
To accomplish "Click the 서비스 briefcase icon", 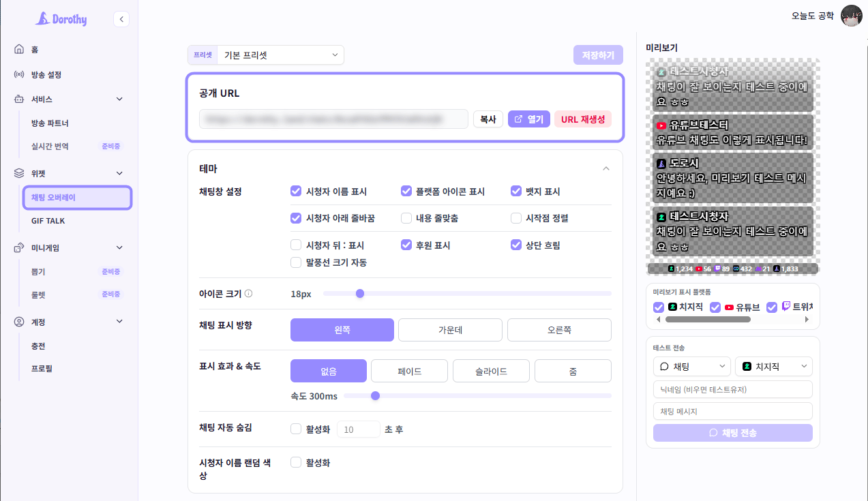I will point(19,99).
